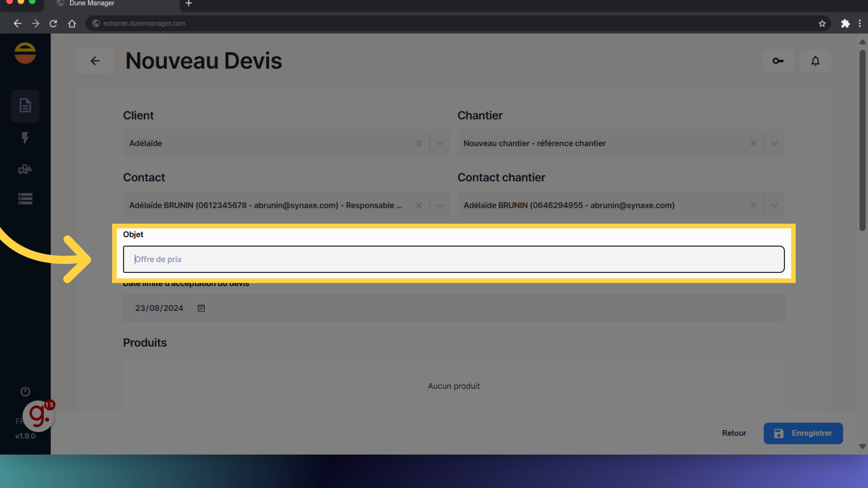
Task: Click the lightning bolt sidebar icon
Action: pyautogui.click(x=25, y=138)
